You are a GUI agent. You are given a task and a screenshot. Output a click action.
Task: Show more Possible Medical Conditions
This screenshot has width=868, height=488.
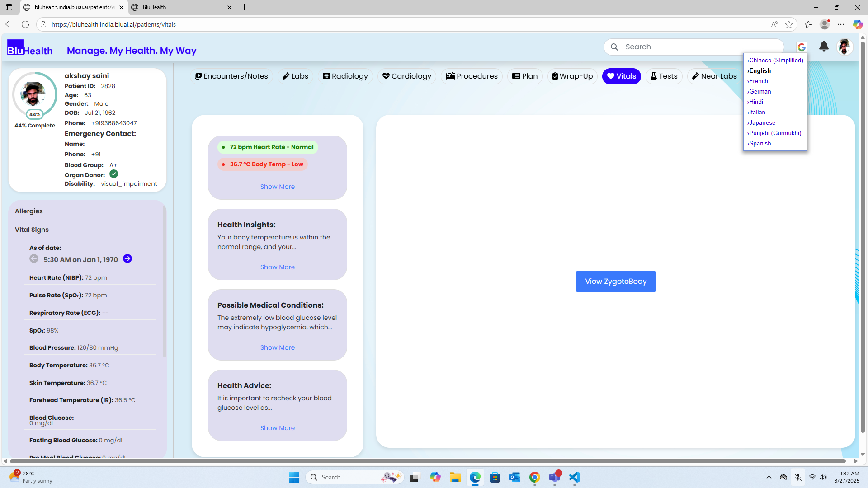(x=277, y=347)
